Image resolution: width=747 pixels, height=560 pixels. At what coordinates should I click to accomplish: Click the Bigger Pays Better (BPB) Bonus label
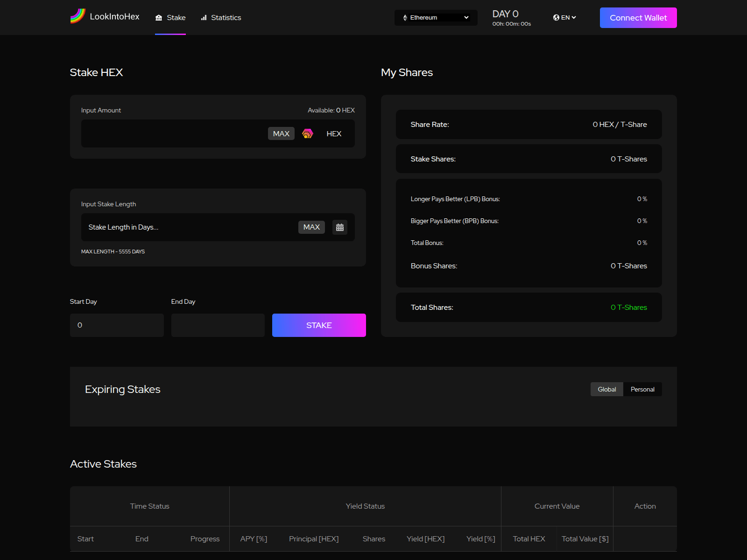(x=455, y=221)
